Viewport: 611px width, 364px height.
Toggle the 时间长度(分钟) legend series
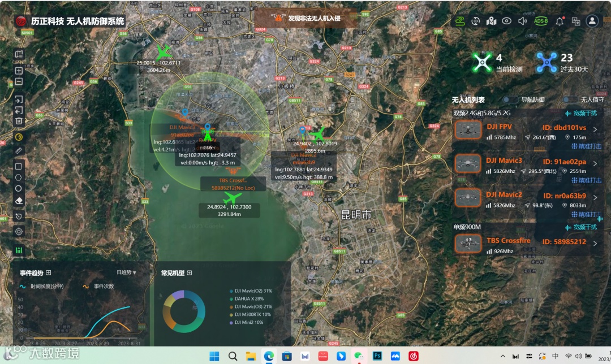point(41,287)
